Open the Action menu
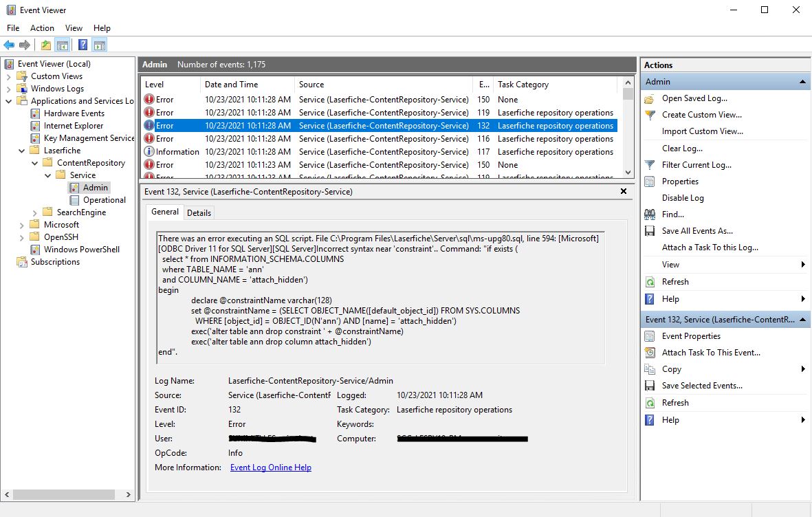The image size is (812, 517). click(42, 28)
